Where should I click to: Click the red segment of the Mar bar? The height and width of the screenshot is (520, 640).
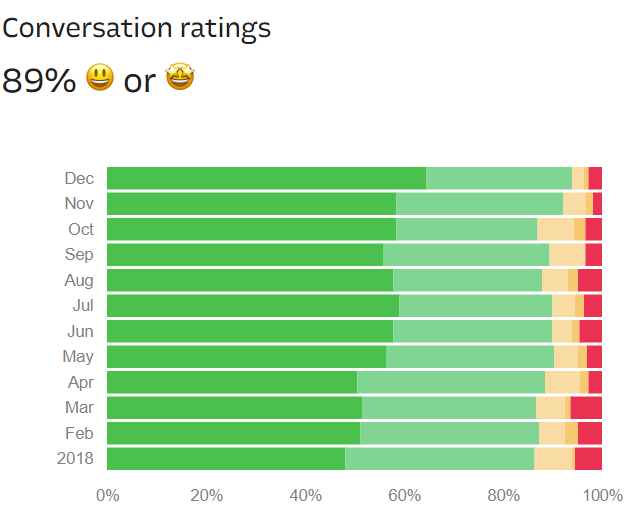[586, 407]
